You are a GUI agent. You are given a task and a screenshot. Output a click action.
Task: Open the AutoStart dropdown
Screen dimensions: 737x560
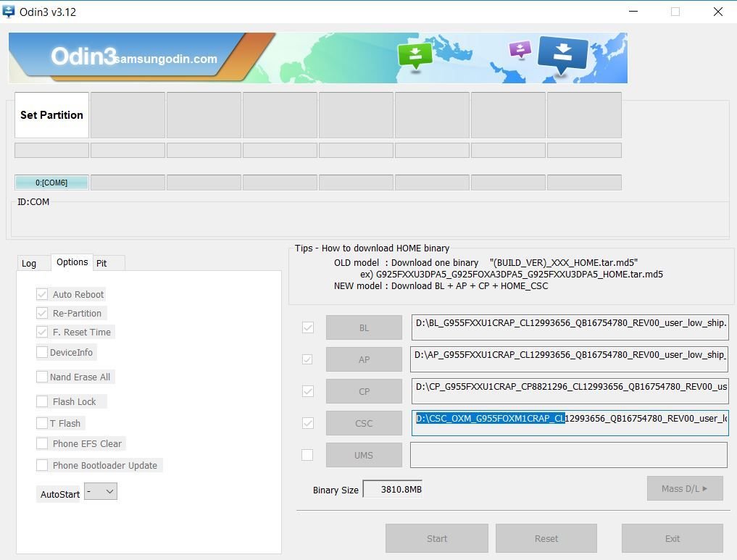coord(101,492)
